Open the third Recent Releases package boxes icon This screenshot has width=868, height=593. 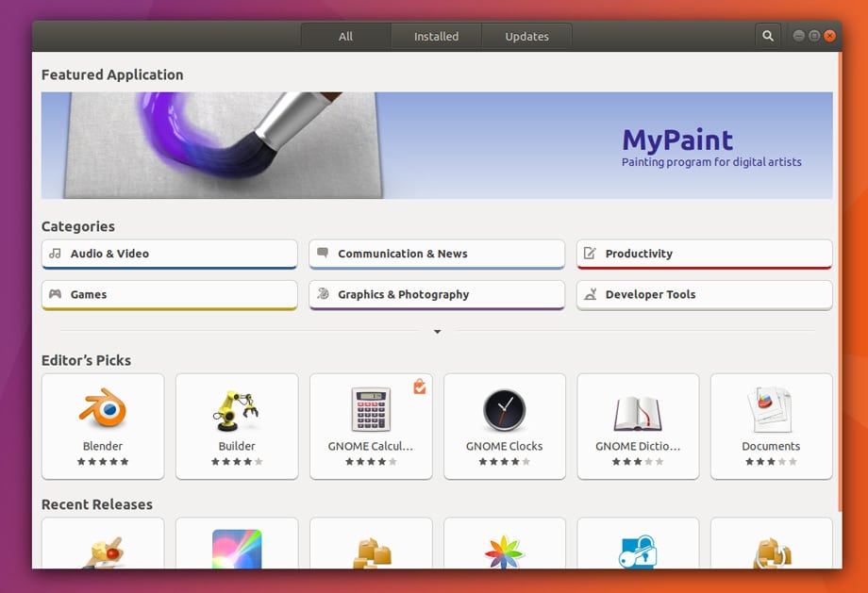pyautogui.click(x=372, y=553)
